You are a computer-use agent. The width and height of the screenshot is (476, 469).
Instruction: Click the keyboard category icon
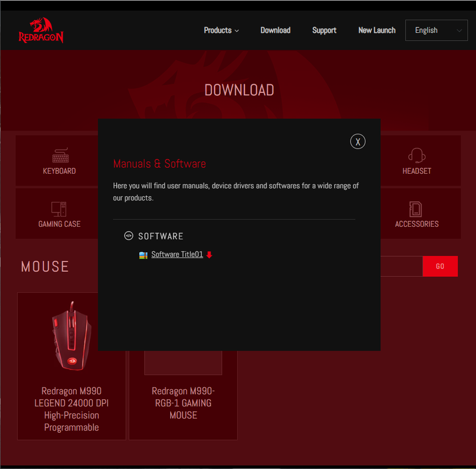tap(61, 155)
